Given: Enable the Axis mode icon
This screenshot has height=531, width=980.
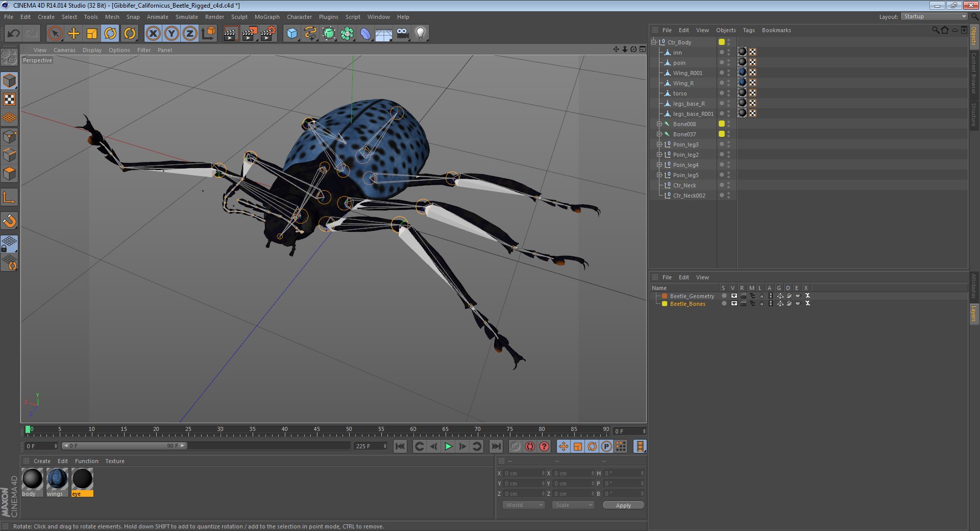Looking at the screenshot, I should pyautogui.click(x=9, y=197).
